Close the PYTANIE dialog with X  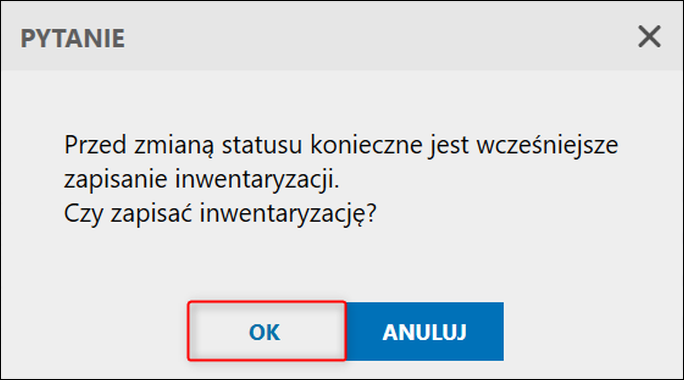click(x=649, y=36)
